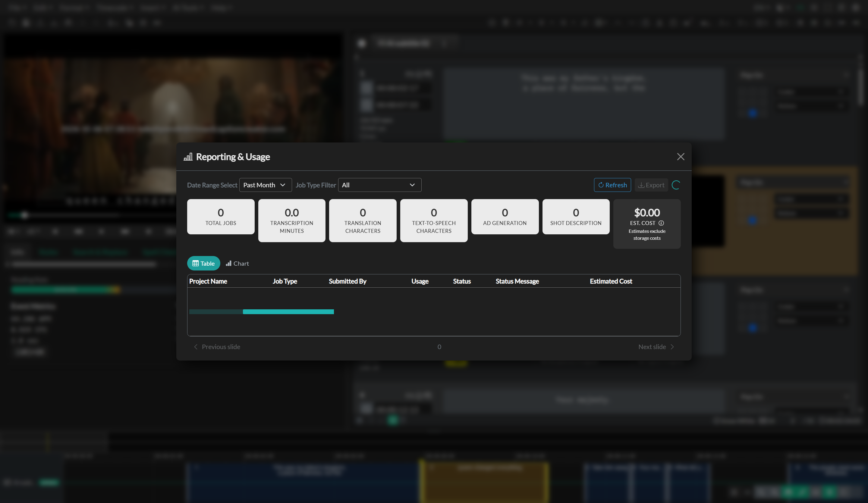Image resolution: width=868 pixels, height=503 pixels.
Task: Click the Status Message column header
Action: click(517, 281)
